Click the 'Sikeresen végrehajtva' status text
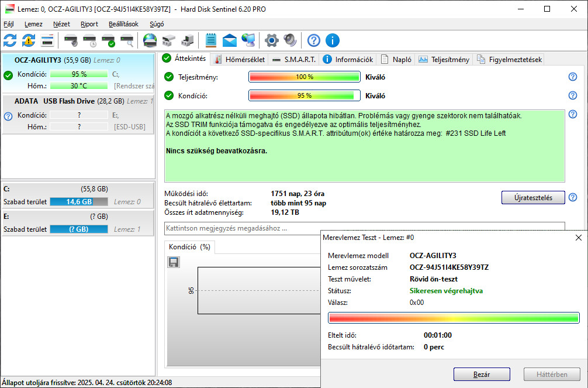Viewport: 588px width, 388px height. coord(446,291)
